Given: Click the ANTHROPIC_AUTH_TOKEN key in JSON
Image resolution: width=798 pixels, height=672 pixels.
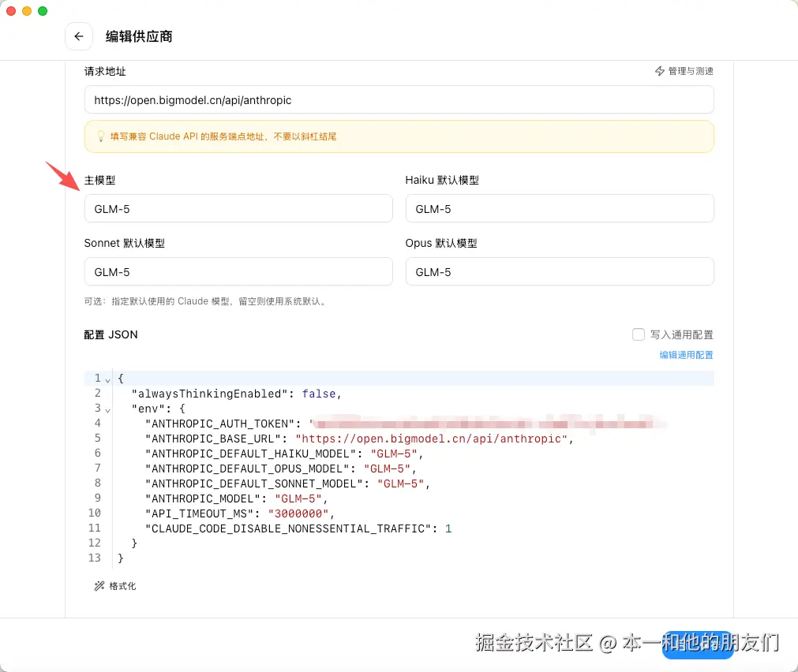Looking at the screenshot, I should [x=219, y=424].
